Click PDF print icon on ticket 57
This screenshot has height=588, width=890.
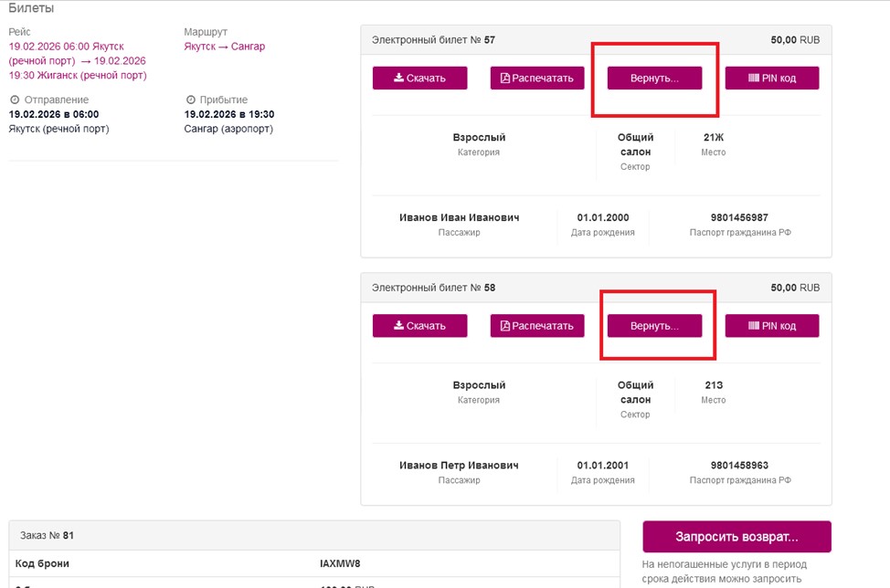click(x=505, y=78)
